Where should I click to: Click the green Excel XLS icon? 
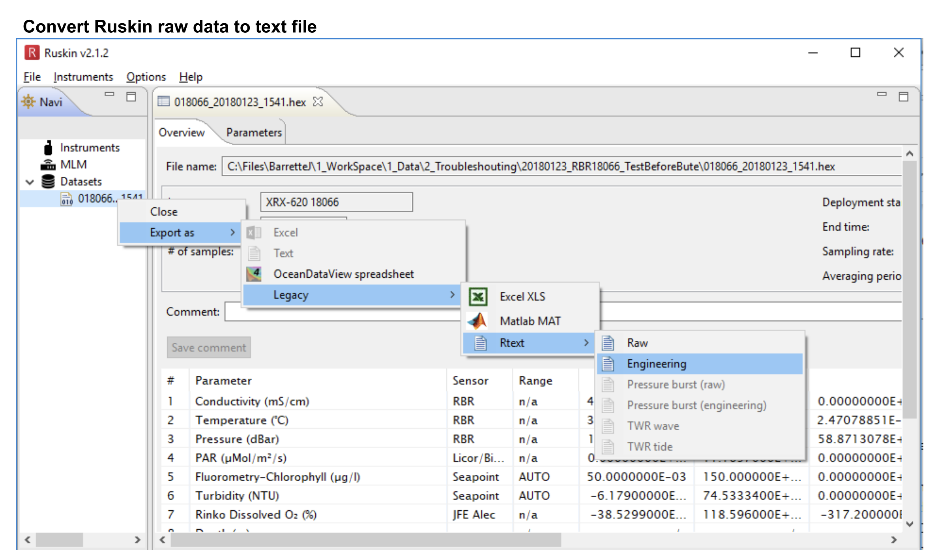(x=478, y=297)
